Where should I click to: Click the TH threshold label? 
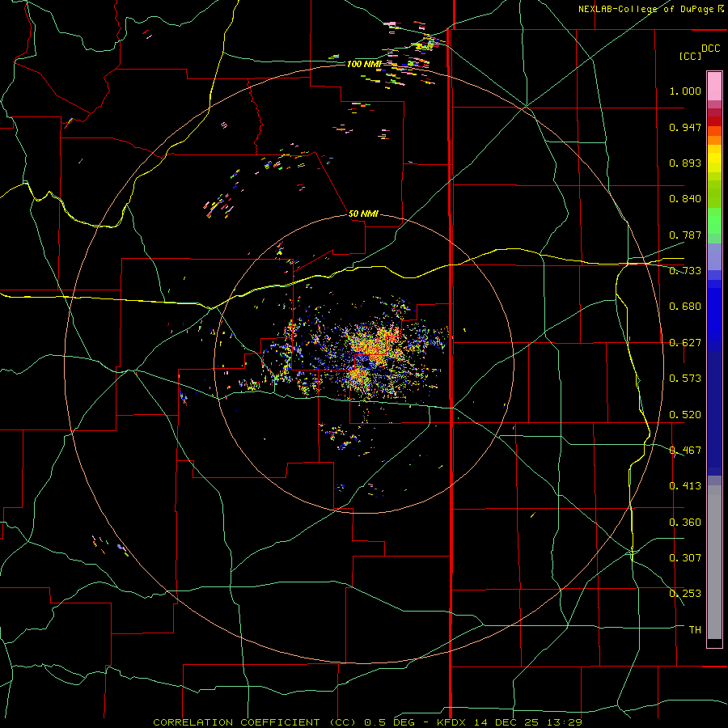[695, 630]
